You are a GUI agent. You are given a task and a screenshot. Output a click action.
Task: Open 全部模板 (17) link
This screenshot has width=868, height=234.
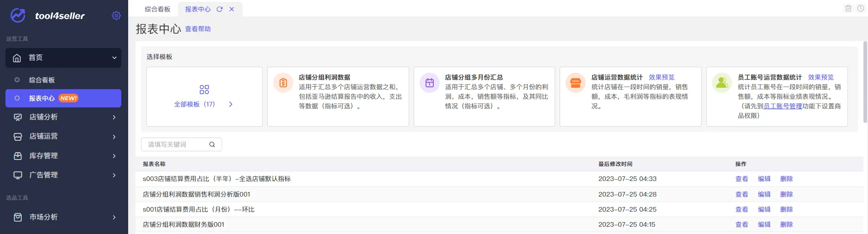194,104
